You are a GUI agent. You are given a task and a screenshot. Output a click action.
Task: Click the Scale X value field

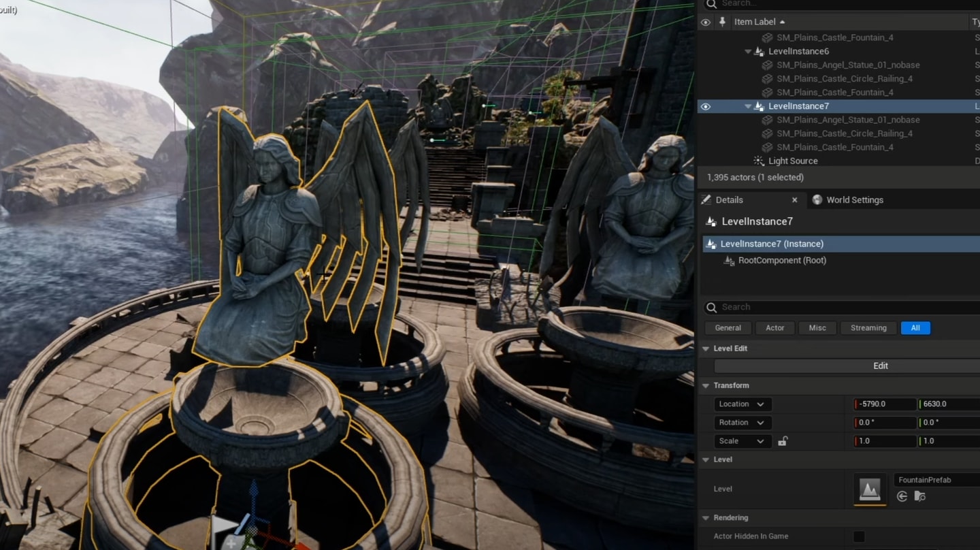point(885,440)
